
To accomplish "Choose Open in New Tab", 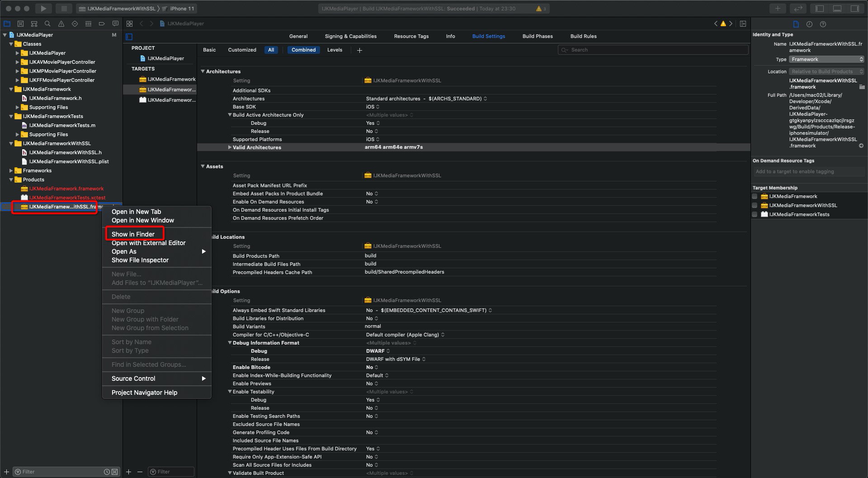I will point(136,212).
